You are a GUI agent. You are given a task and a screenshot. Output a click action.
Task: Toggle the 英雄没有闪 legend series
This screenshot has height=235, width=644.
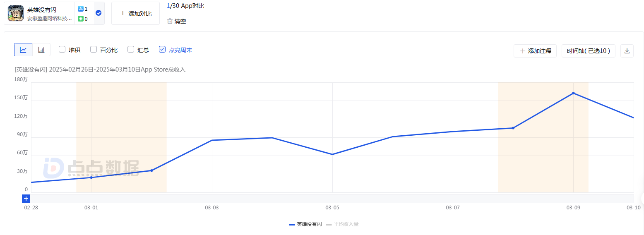coord(305,224)
